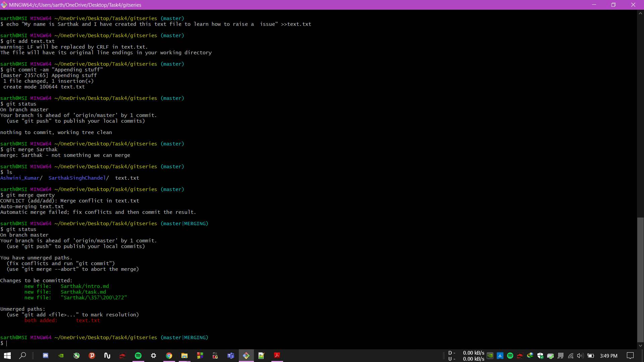
Task: Launch Spotify from the taskbar
Action: (x=138, y=356)
